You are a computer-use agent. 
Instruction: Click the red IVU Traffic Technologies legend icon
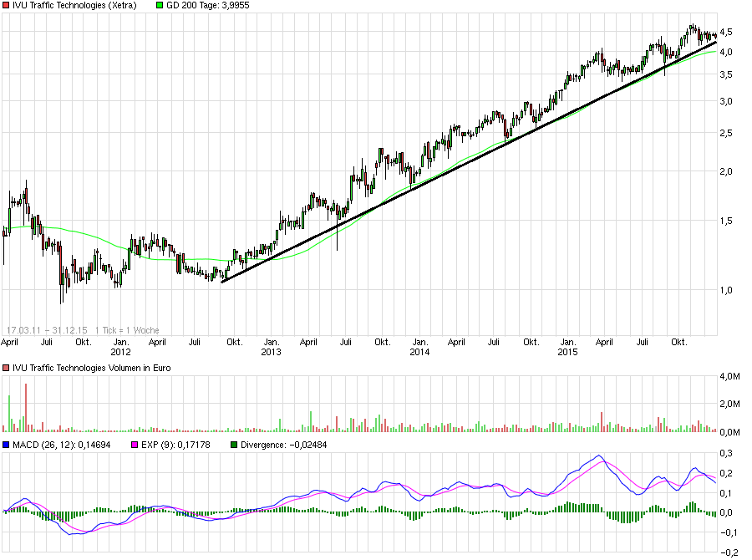6,5
